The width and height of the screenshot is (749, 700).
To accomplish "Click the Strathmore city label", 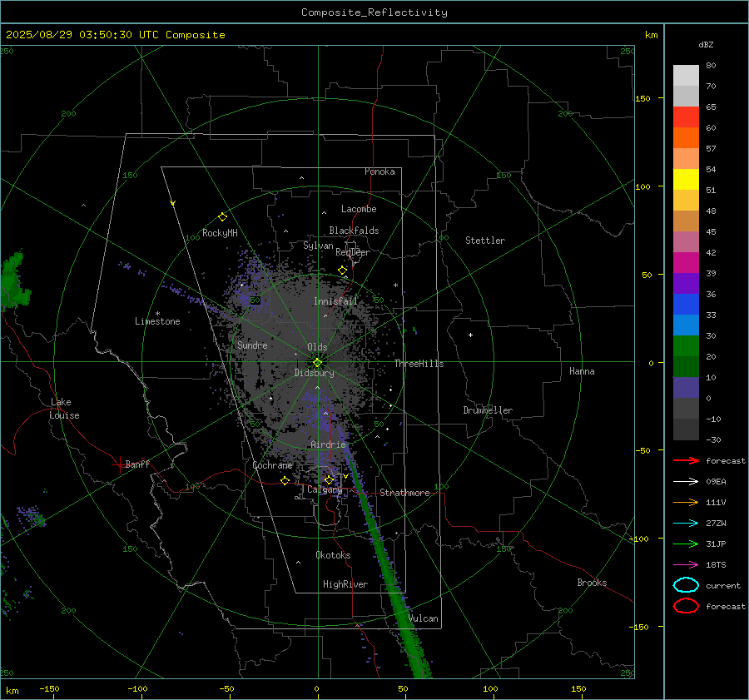I will coord(404,493).
